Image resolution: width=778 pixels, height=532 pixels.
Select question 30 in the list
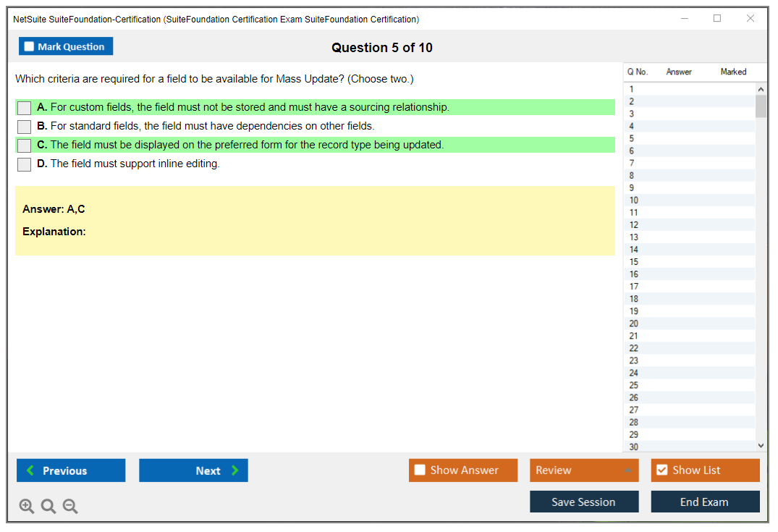(x=689, y=447)
